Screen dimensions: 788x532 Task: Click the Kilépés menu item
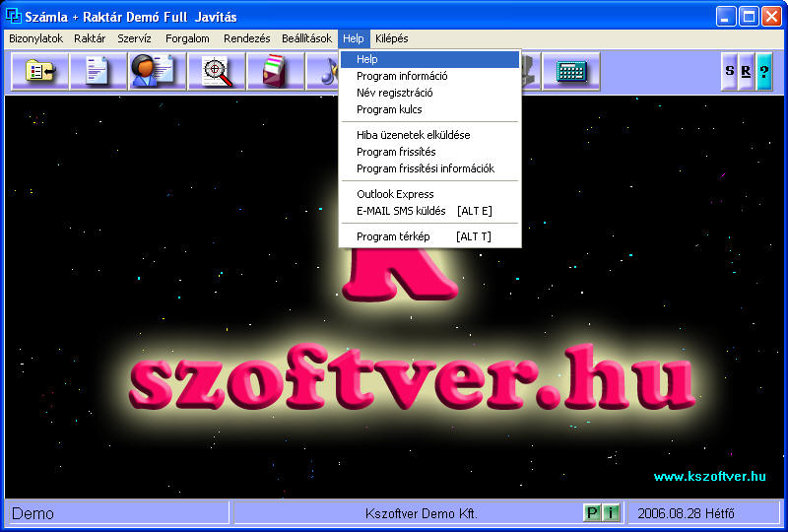pyautogui.click(x=391, y=38)
